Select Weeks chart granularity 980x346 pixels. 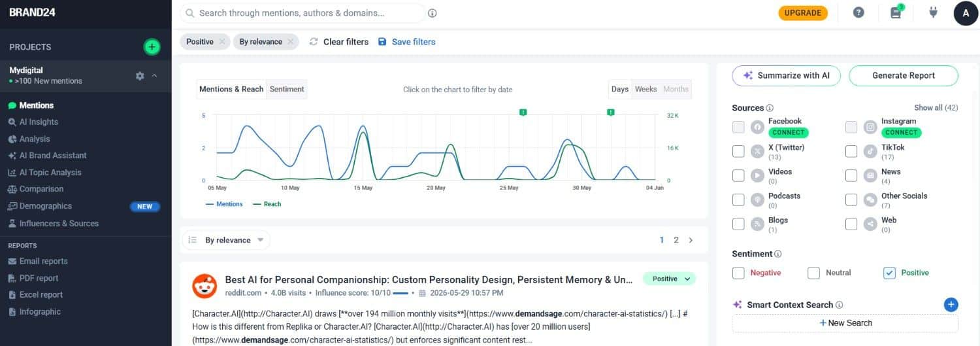click(x=645, y=89)
